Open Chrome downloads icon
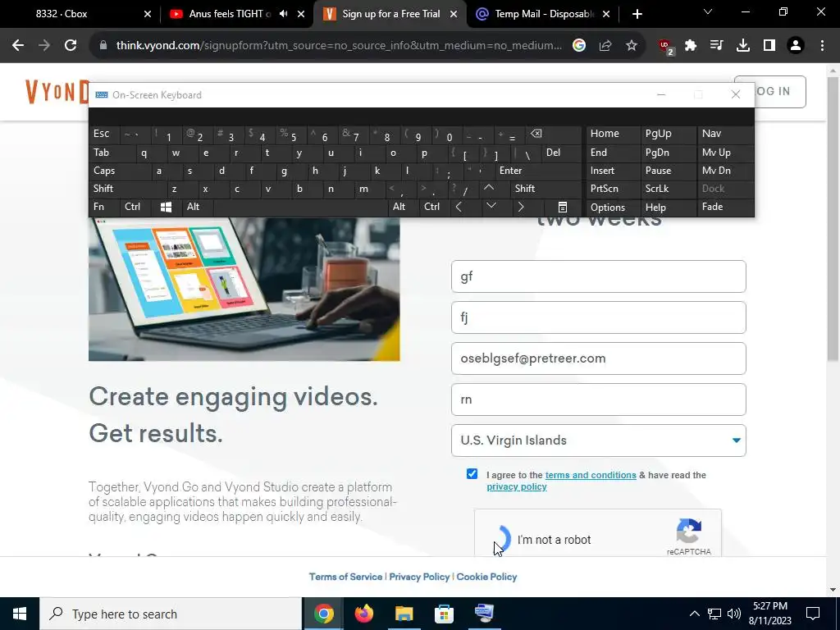 click(743, 46)
